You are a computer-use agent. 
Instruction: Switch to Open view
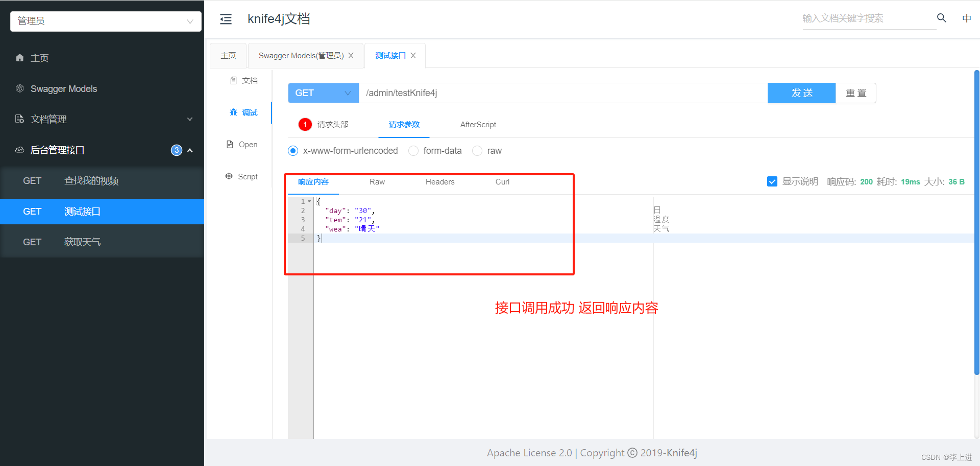(242, 144)
